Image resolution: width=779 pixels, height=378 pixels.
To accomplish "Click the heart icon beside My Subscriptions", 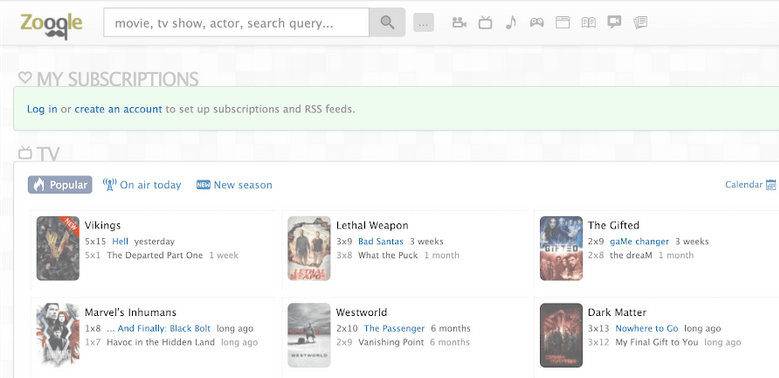I will coord(25,77).
